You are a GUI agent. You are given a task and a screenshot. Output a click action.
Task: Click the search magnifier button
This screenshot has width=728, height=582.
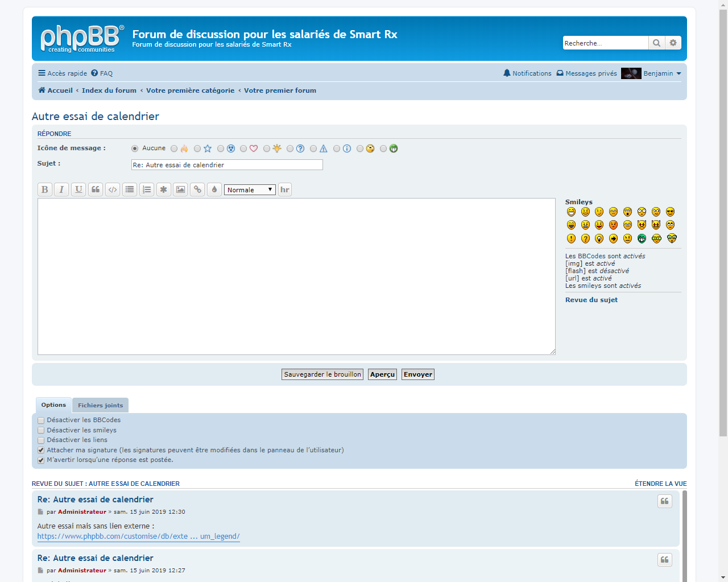[x=656, y=43]
